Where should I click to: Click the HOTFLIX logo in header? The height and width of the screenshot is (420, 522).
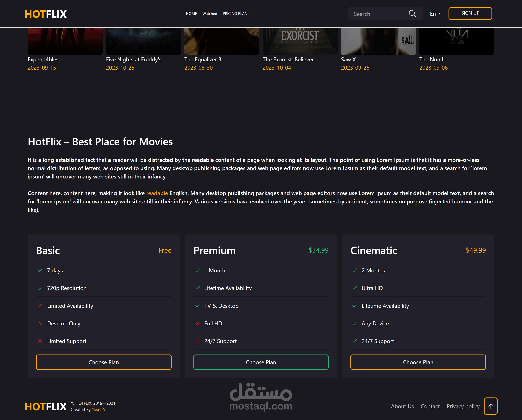coord(46,14)
